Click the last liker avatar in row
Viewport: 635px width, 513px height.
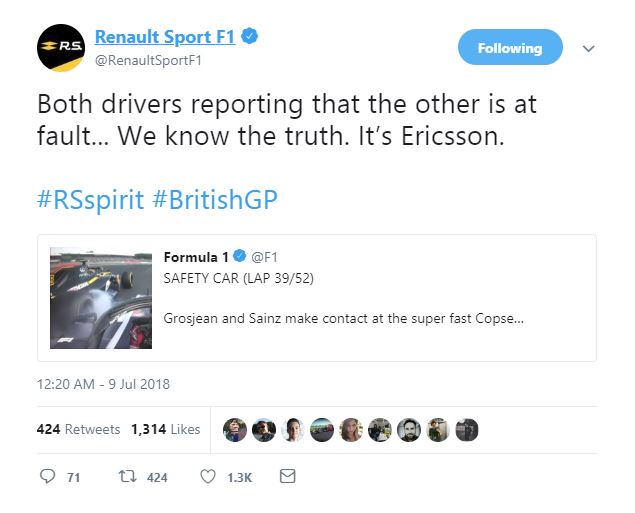pos(467,429)
